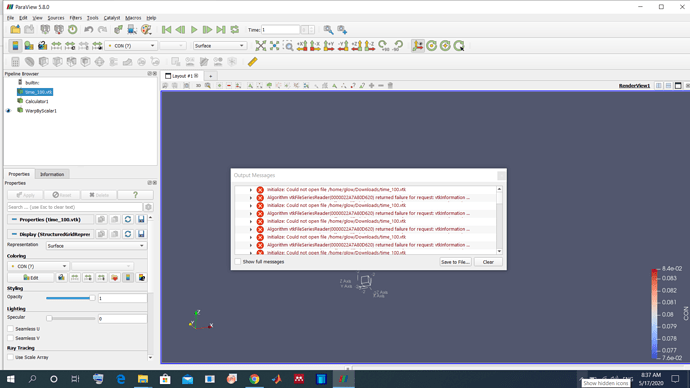Expand the first error message arrow
Viewport: 690px width, 388px height.
(251, 190)
